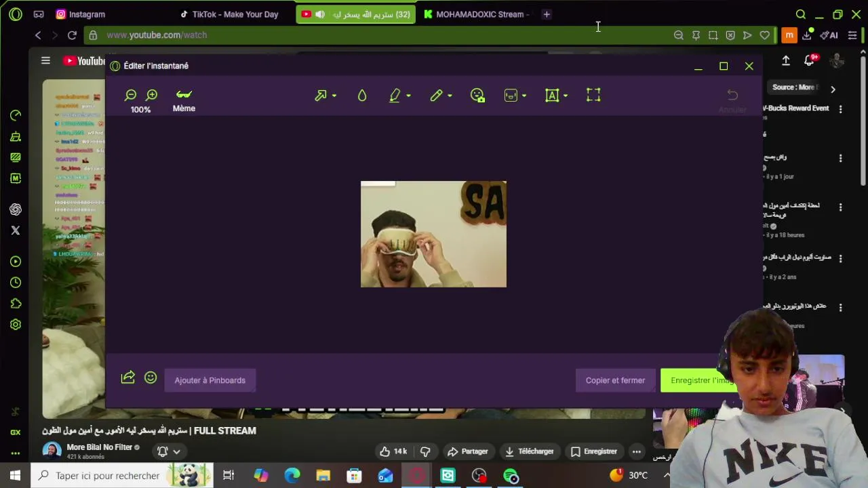
Task: Open Task View on taskbar
Action: point(229,476)
